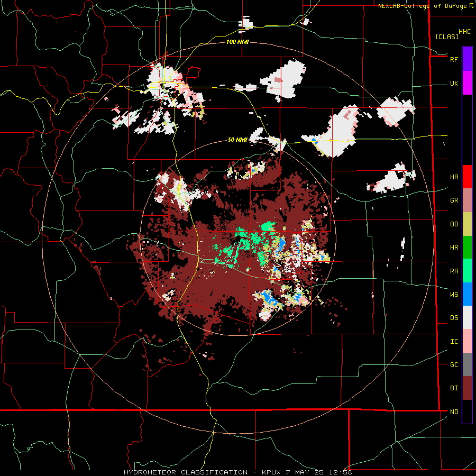Click the DS legend label
Viewport: 476px width, 476px height.
point(454,318)
